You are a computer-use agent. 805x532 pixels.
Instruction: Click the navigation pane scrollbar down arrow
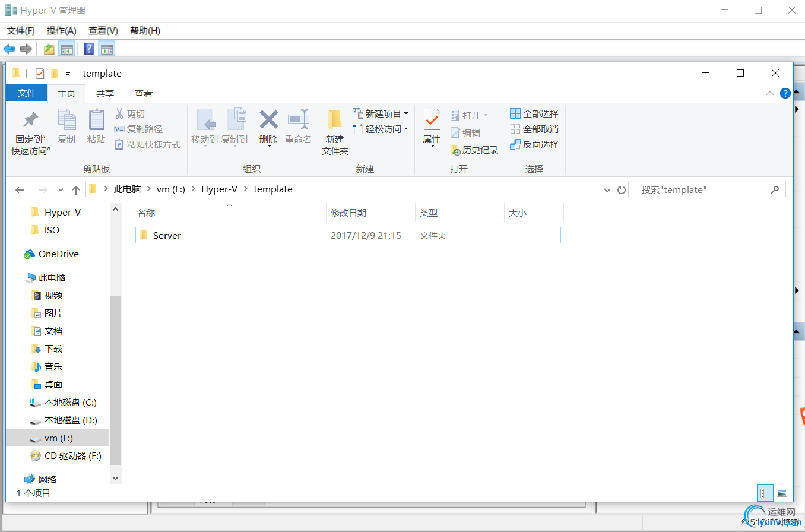115,477
